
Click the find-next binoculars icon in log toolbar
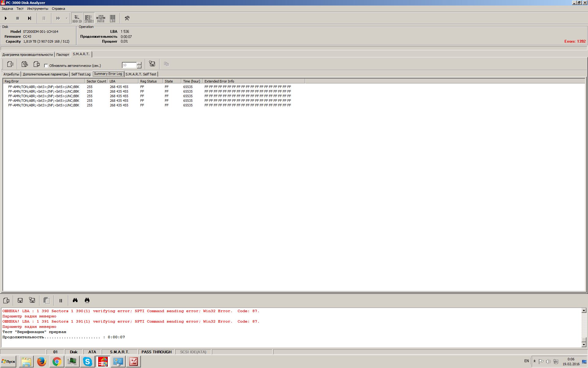click(x=87, y=301)
